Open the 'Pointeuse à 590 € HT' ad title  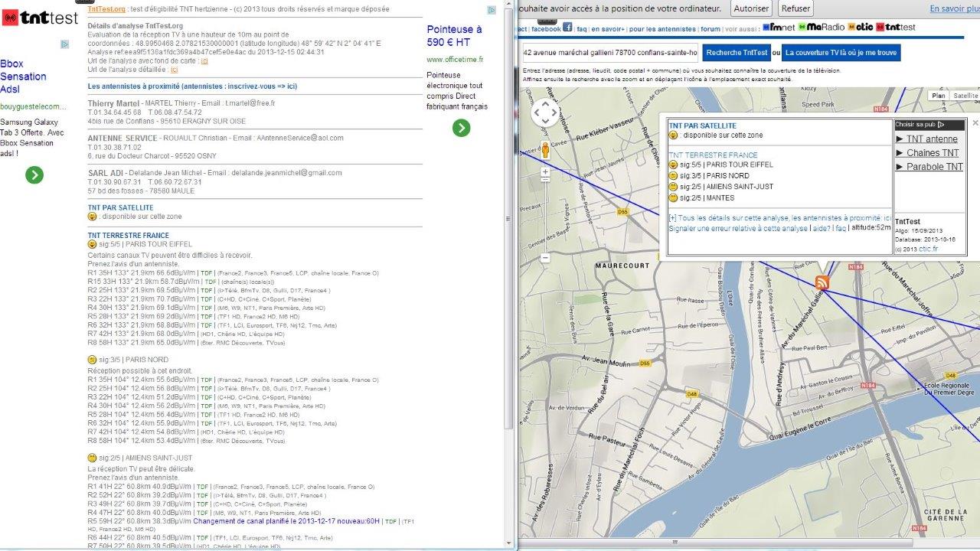click(455, 36)
